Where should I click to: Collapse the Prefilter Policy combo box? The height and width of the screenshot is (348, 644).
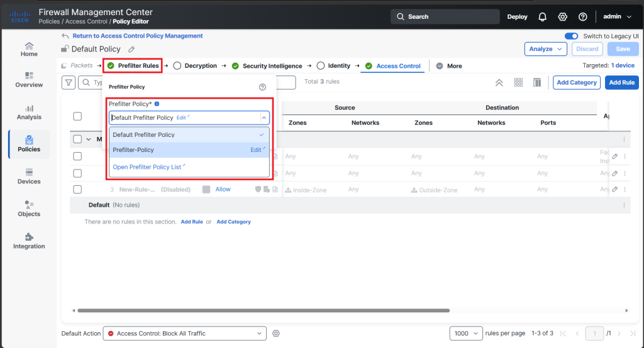264,117
